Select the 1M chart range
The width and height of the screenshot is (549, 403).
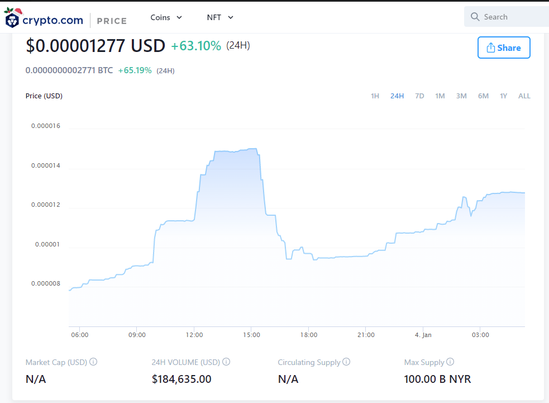[x=440, y=96]
